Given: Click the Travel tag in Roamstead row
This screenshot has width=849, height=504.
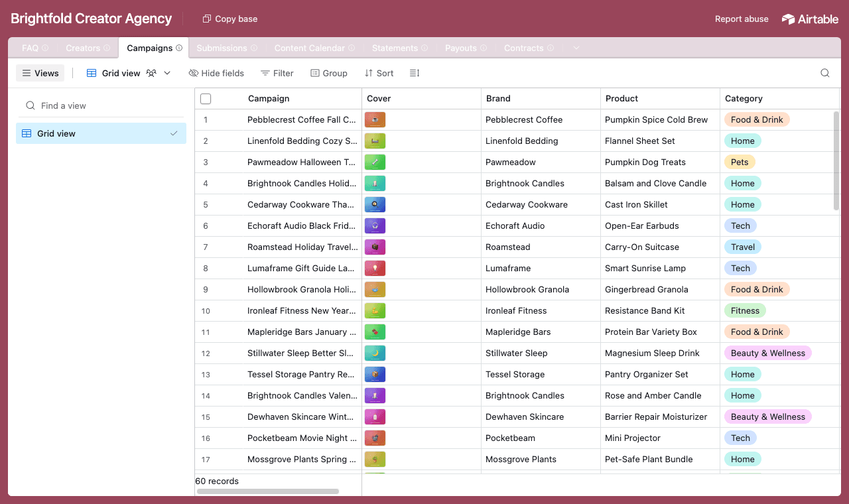Looking at the screenshot, I should point(743,247).
